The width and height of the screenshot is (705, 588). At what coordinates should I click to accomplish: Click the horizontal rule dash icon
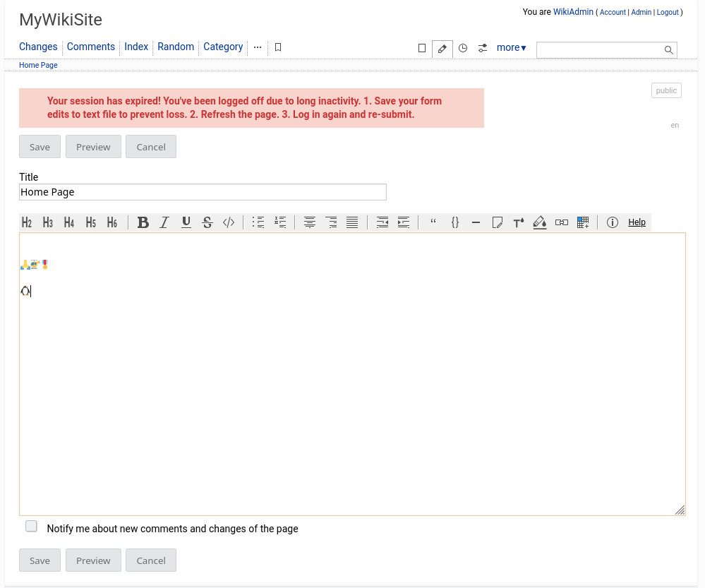coord(476,222)
